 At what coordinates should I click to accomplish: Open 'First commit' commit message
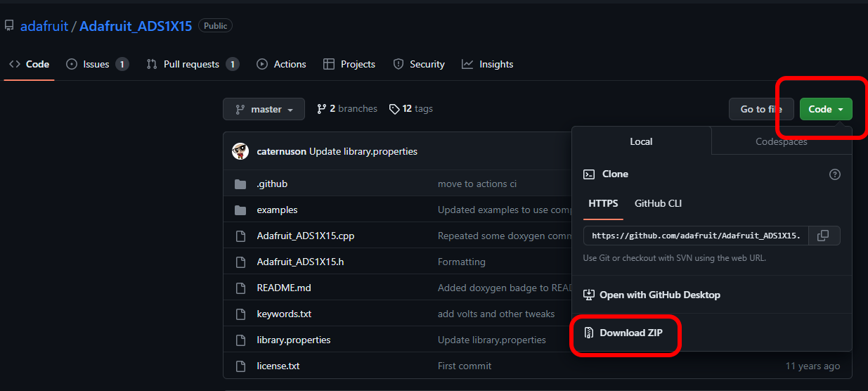tap(465, 366)
